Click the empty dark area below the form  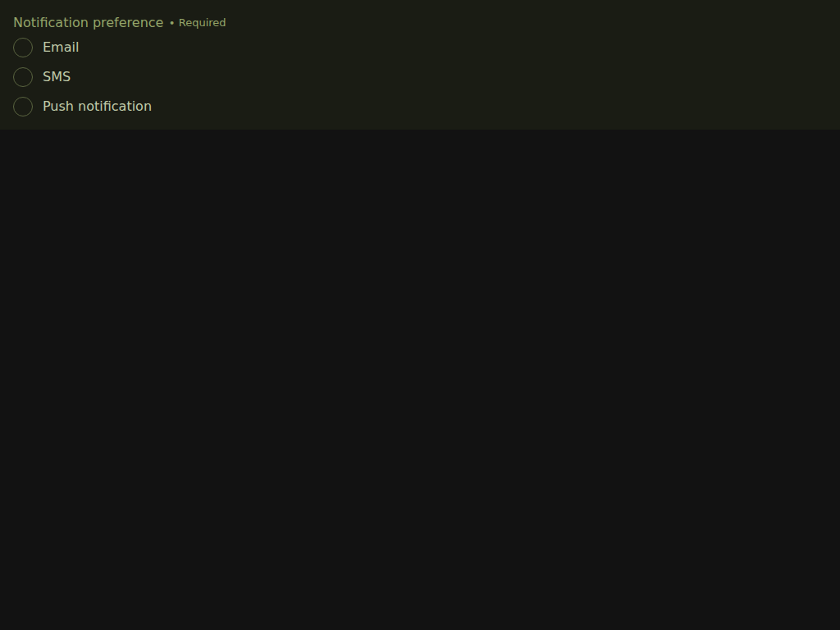click(x=420, y=379)
